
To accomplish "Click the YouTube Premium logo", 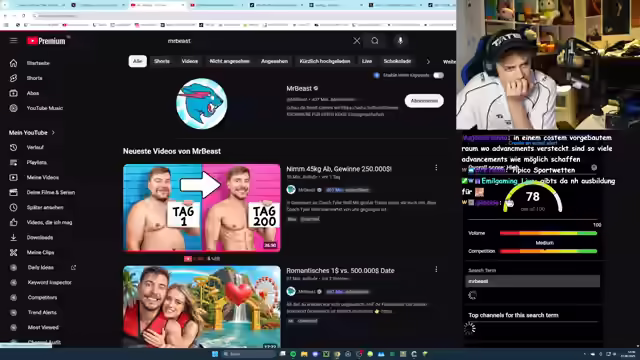I will 46,41.
